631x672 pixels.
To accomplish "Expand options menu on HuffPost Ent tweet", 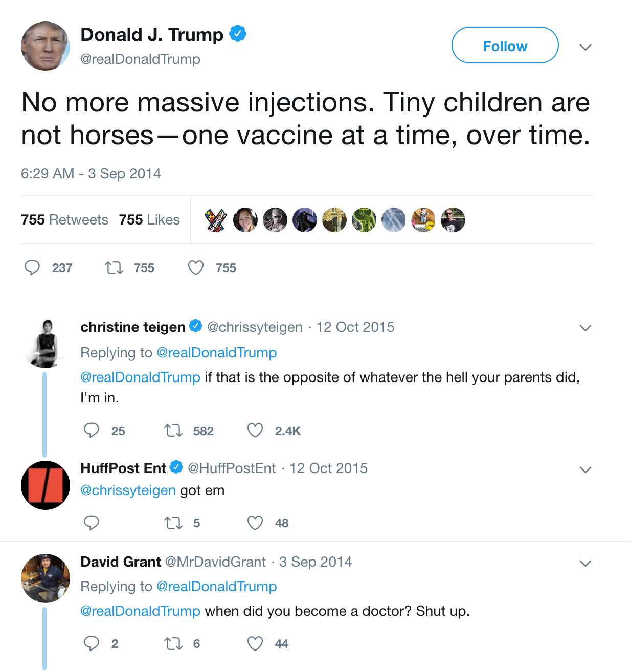I will click(585, 469).
